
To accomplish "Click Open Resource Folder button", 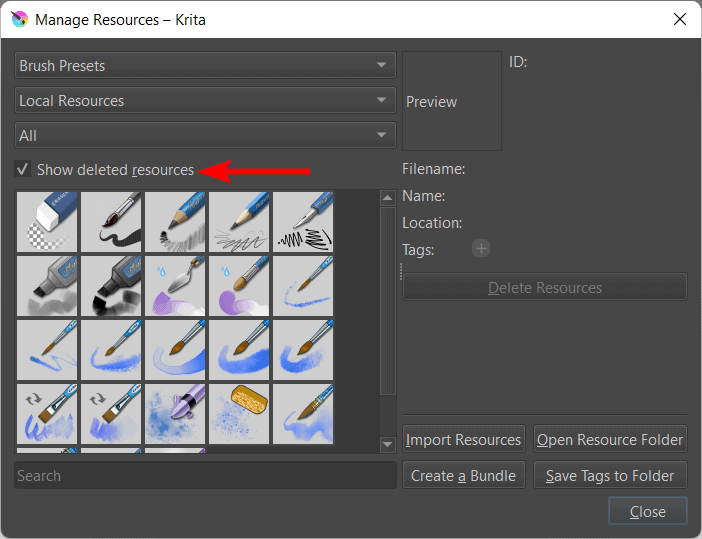I will (x=610, y=440).
